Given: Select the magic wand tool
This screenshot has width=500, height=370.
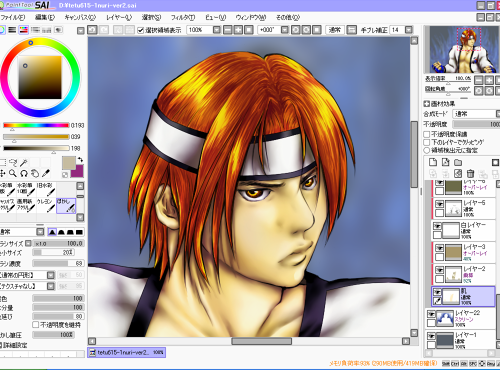Looking at the screenshot, I should [x=24, y=162].
